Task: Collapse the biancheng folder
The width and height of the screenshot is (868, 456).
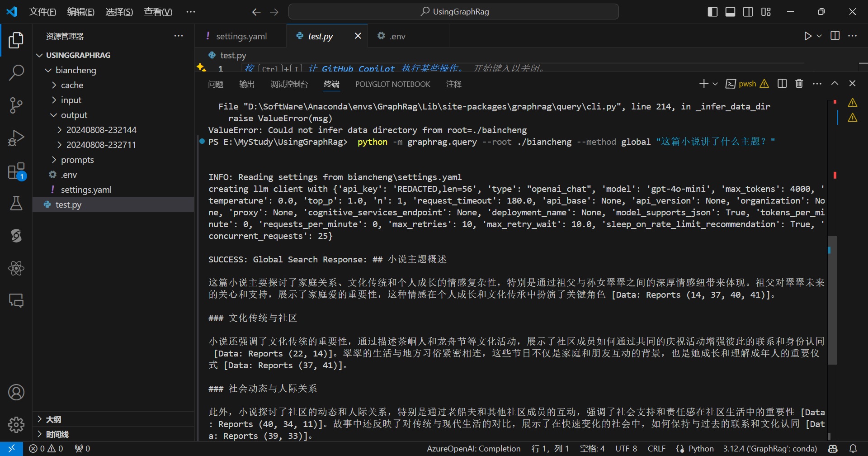Action: click(x=48, y=70)
